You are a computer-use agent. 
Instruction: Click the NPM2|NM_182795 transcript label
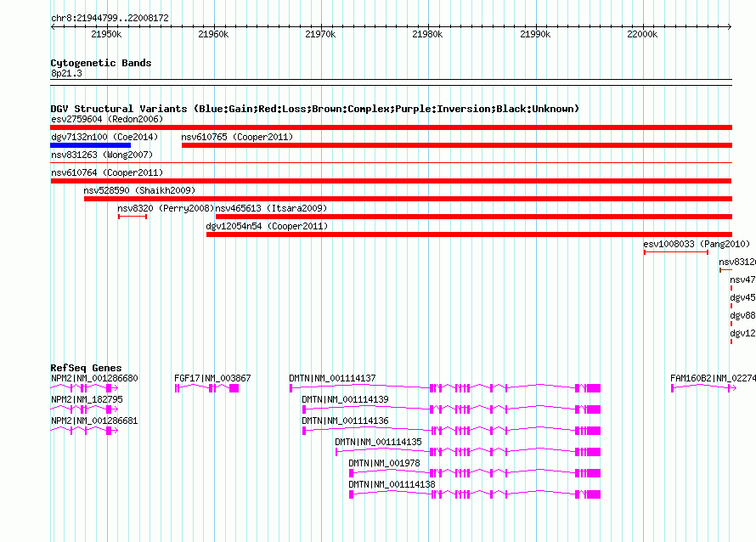[87, 400]
